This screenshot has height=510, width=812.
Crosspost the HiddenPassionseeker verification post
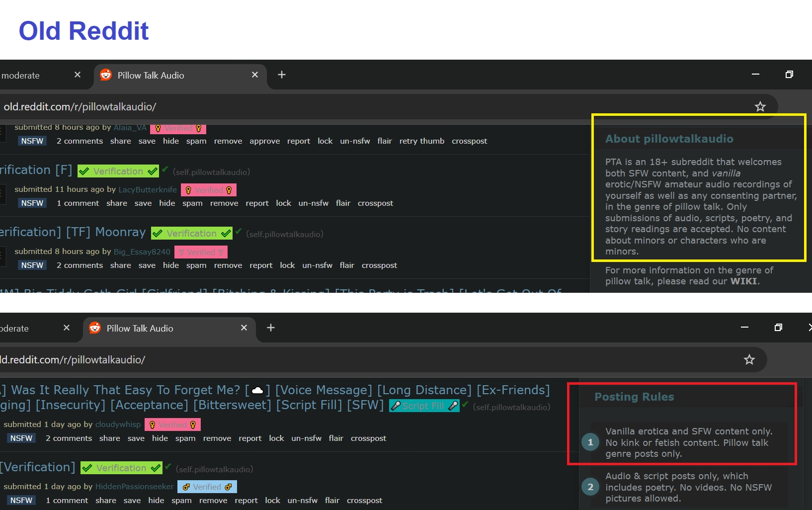[364, 501]
